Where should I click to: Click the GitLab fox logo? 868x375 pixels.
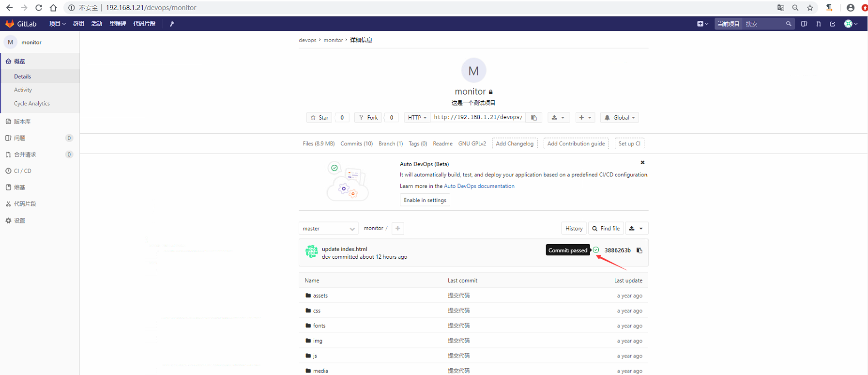(10, 24)
